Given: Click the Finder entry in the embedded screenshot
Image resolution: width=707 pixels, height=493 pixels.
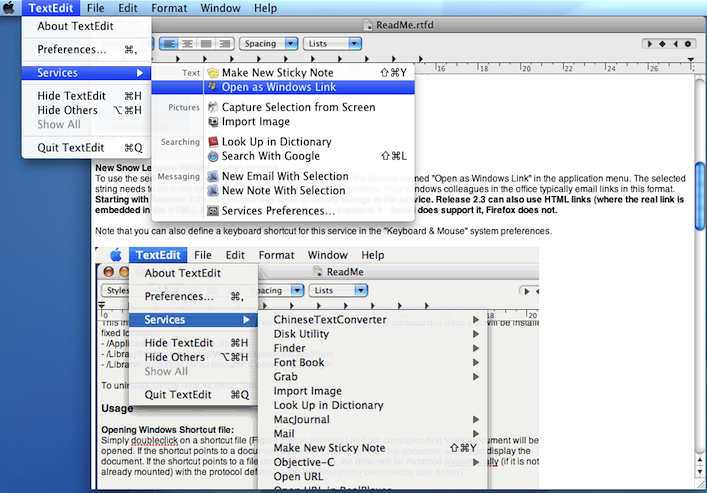Looking at the screenshot, I should click(373, 348).
